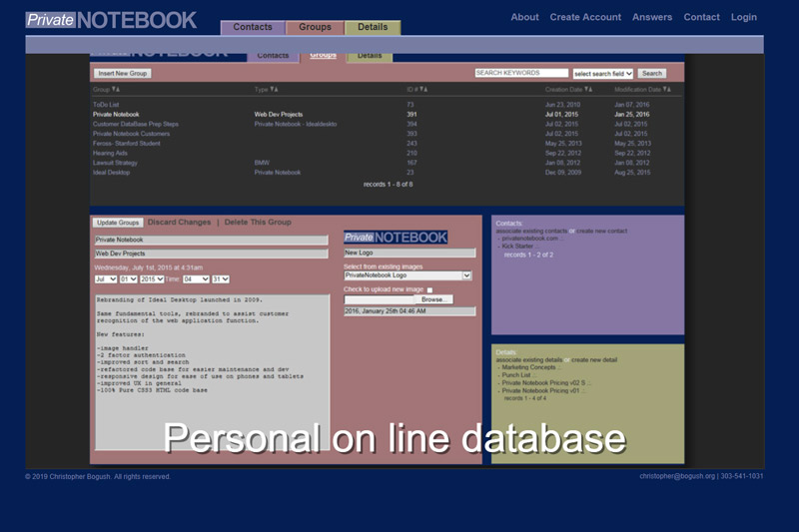Click the Insert New Group button
Viewport: 799px width, 532px height.
[122, 73]
